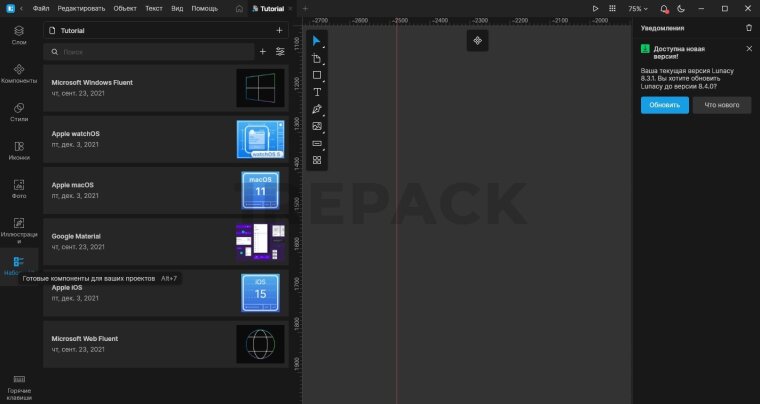The height and width of the screenshot is (404, 760).
Task: Toggle the dark theme moon icon
Action: (x=681, y=8)
